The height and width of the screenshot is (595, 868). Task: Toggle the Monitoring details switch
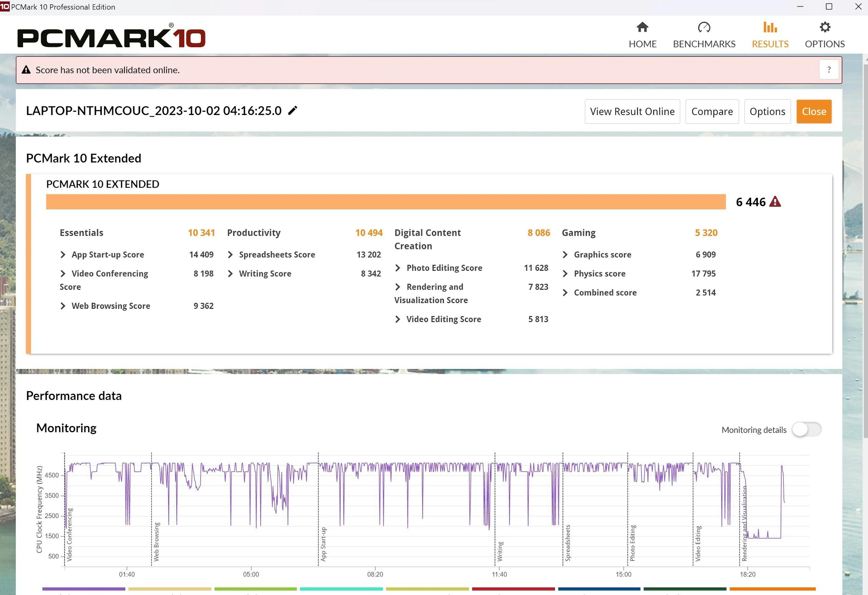pyautogui.click(x=806, y=429)
